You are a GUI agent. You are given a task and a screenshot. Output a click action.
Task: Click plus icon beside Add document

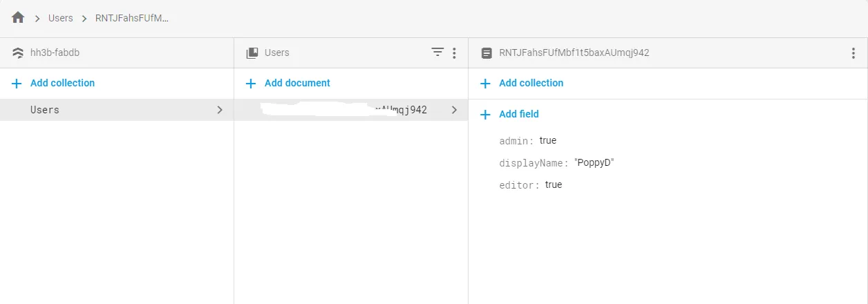tap(252, 83)
